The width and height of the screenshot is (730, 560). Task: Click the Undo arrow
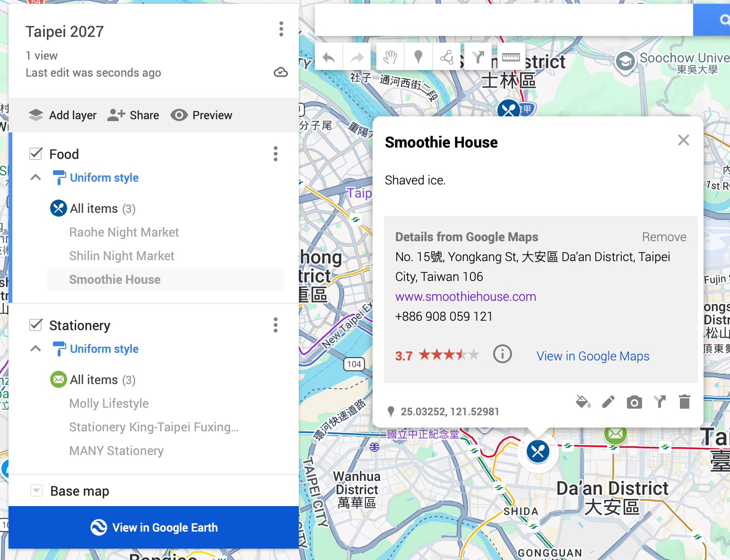329,58
